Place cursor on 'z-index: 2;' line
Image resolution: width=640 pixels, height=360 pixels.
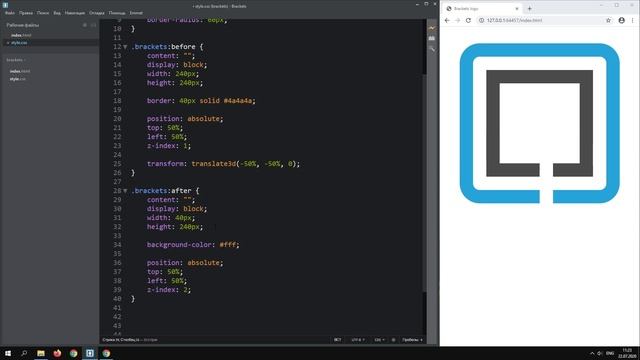(169, 290)
